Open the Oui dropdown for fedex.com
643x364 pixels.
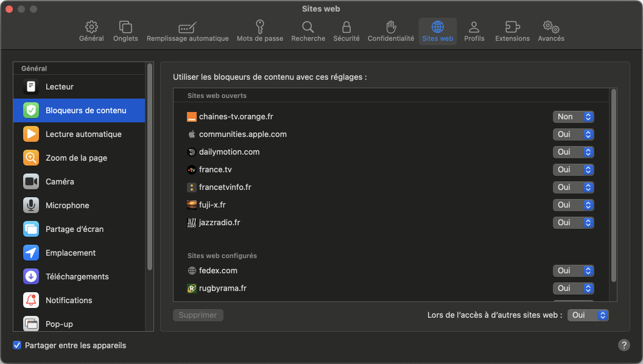tap(574, 271)
